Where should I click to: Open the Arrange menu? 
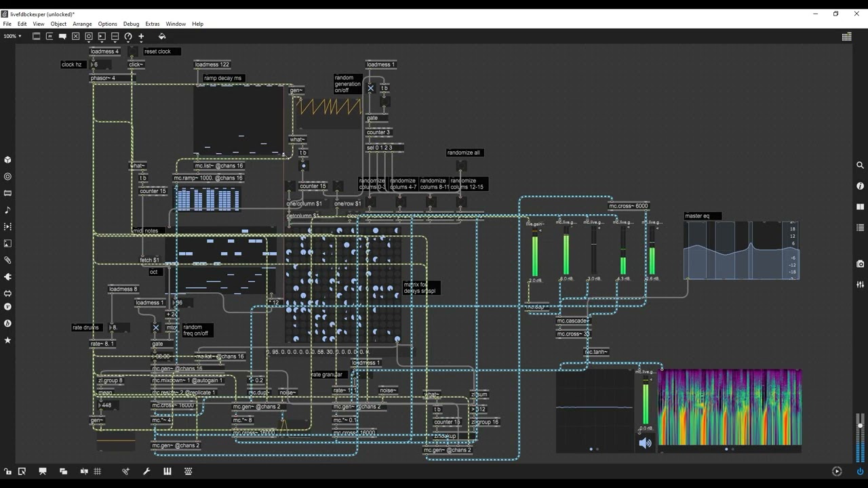tap(82, 24)
